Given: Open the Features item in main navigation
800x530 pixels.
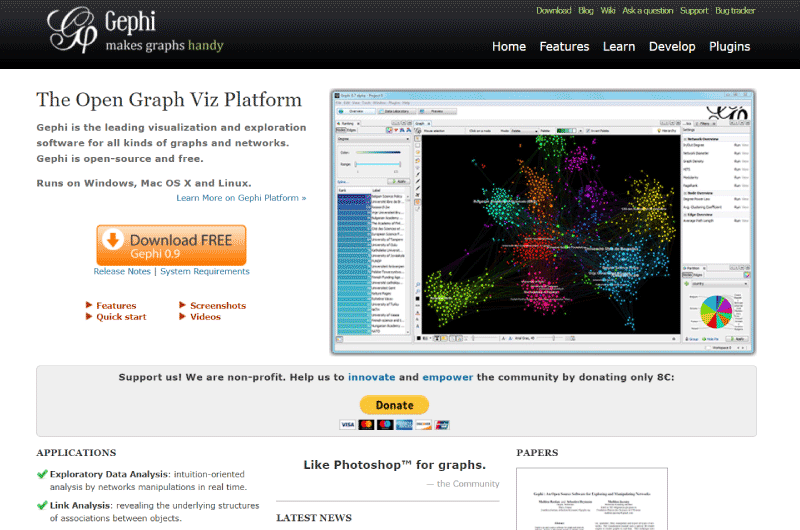Looking at the screenshot, I should (564, 46).
